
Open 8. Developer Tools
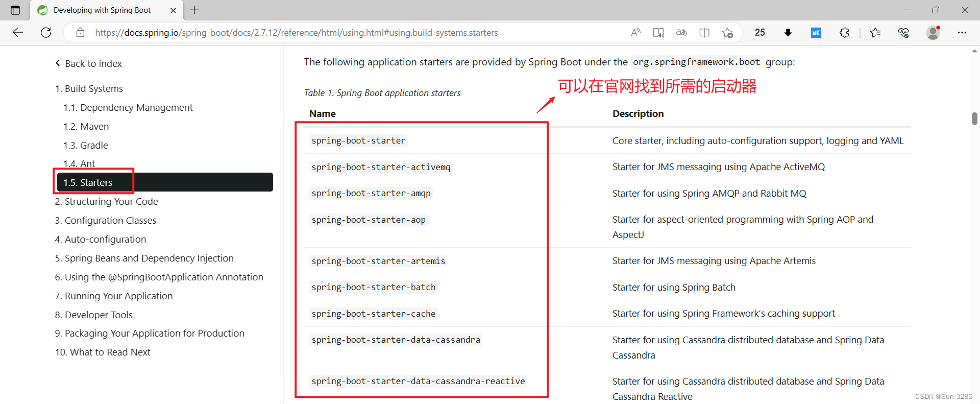point(94,315)
